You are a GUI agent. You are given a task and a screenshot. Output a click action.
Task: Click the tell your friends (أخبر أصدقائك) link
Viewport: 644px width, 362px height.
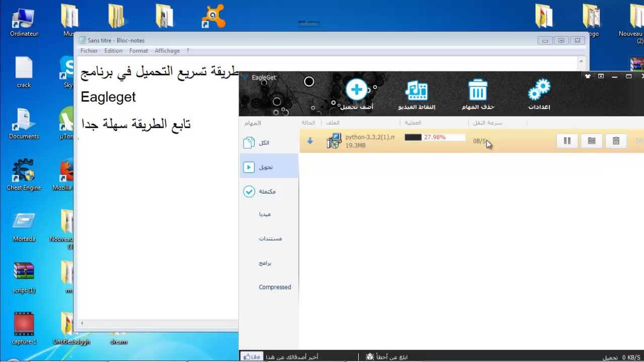pos(292,357)
